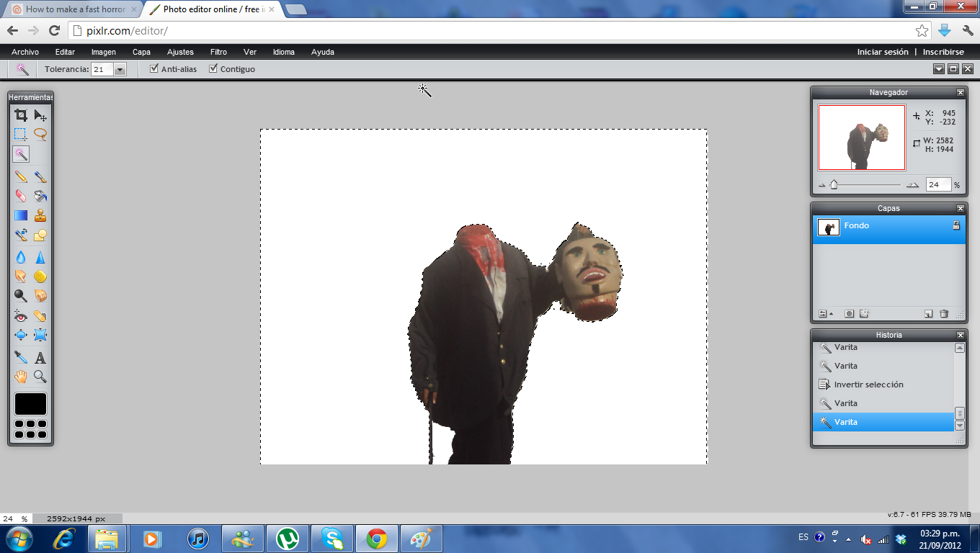This screenshot has height=553, width=980.
Task: Select the Pencil tool
Action: [21, 176]
